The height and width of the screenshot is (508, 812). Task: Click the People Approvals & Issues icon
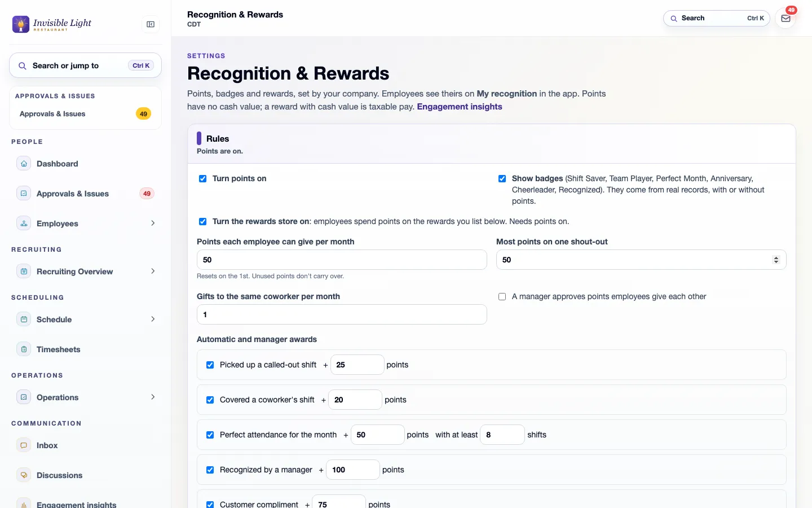click(24, 194)
